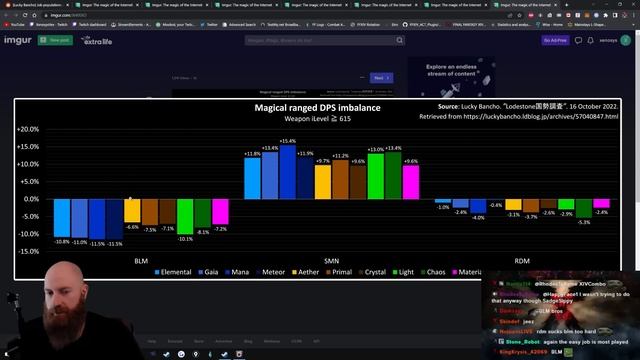Open the StreamElements bookmark
Screen dimensions: 640x360
(x=131, y=24)
